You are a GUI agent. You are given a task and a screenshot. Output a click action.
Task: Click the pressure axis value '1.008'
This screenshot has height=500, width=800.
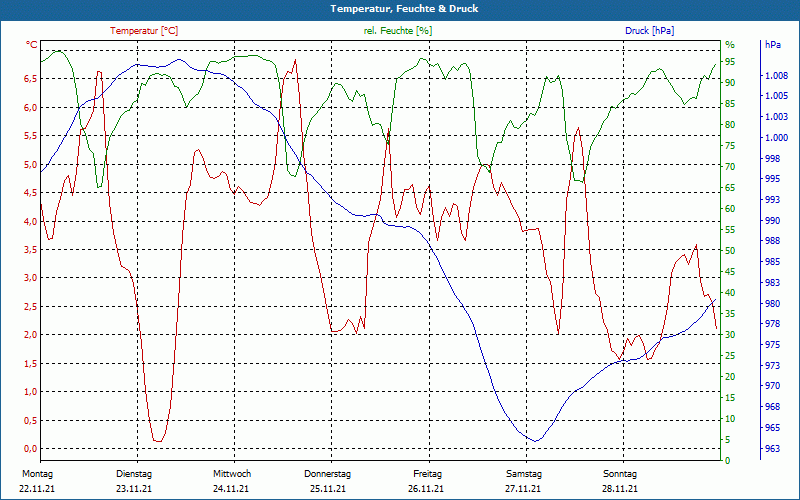point(777,76)
